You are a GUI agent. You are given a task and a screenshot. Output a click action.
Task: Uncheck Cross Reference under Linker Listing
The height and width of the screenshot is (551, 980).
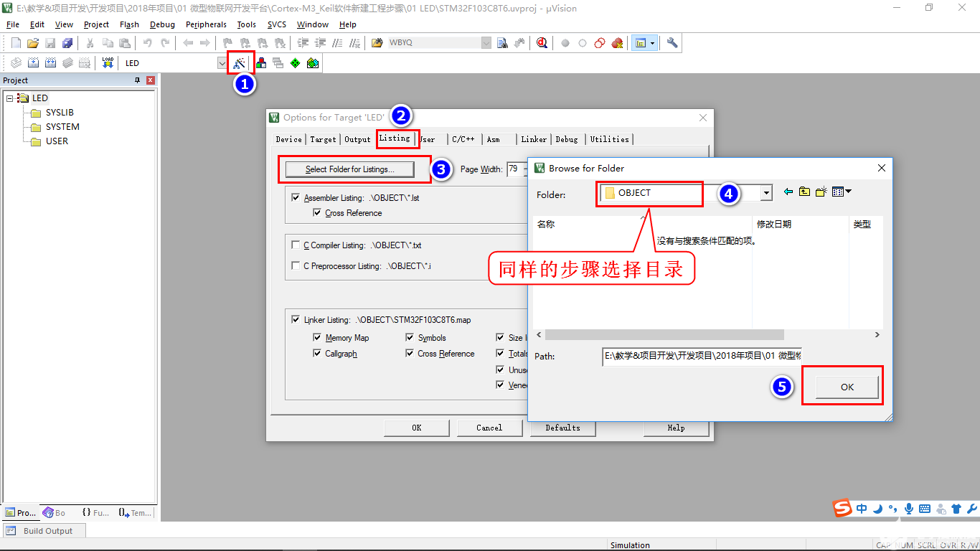coord(410,353)
